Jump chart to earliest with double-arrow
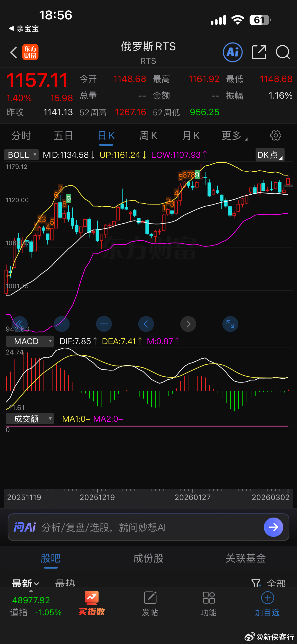The image size is (297, 644). 20,324
